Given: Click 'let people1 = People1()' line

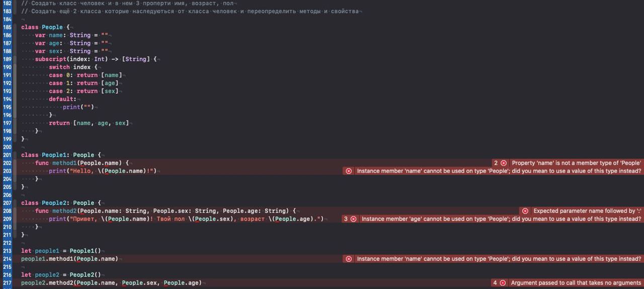Looking at the screenshot, I should click(61, 251).
